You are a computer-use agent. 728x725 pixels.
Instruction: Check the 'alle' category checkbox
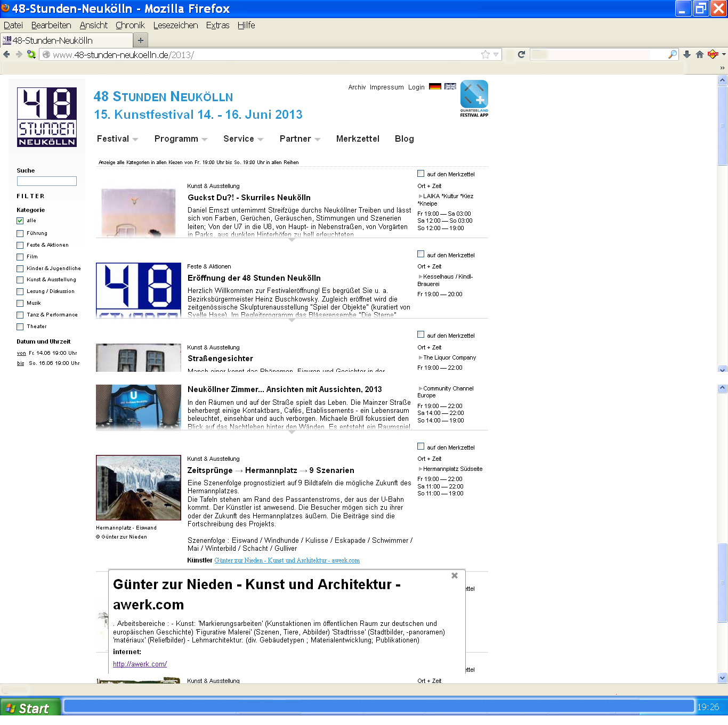[x=20, y=221]
